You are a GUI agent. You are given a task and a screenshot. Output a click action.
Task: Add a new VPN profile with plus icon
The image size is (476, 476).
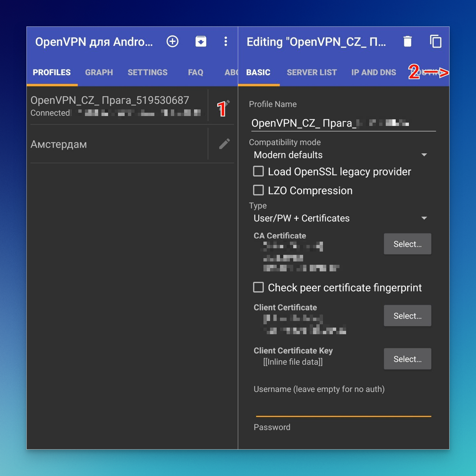(172, 42)
